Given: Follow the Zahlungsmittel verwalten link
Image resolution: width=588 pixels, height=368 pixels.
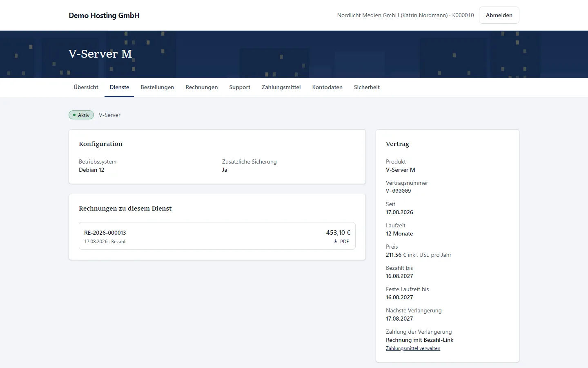Looking at the screenshot, I should pos(413,348).
